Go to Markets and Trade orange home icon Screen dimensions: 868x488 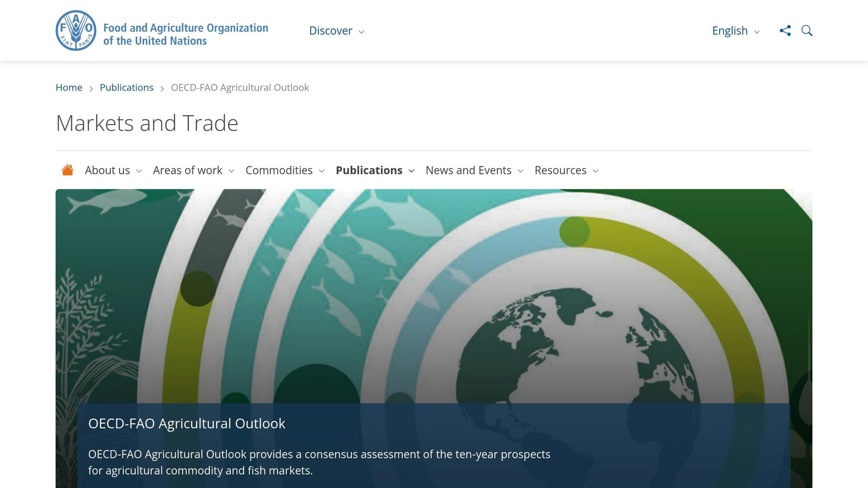tap(67, 170)
